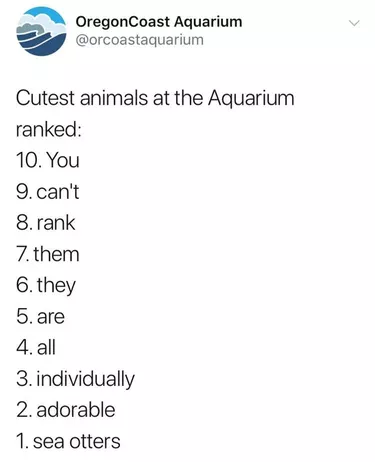Click list entry "6. they"

(x=46, y=286)
